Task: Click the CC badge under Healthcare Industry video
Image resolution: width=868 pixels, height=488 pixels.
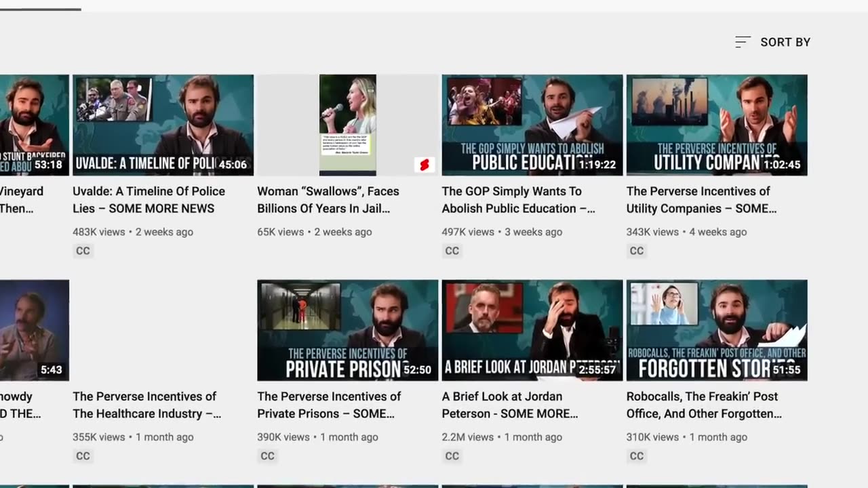Action: tap(83, 456)
